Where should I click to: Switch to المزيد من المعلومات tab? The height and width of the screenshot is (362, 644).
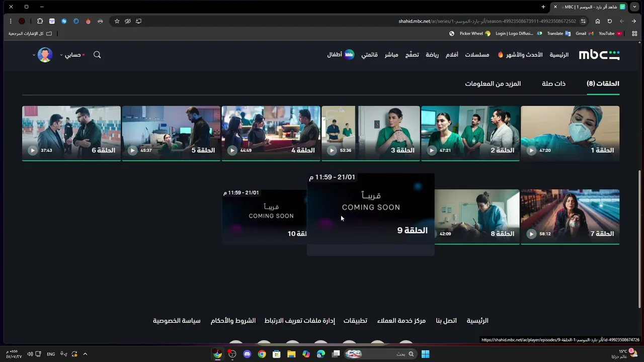(x=493, y=83)
